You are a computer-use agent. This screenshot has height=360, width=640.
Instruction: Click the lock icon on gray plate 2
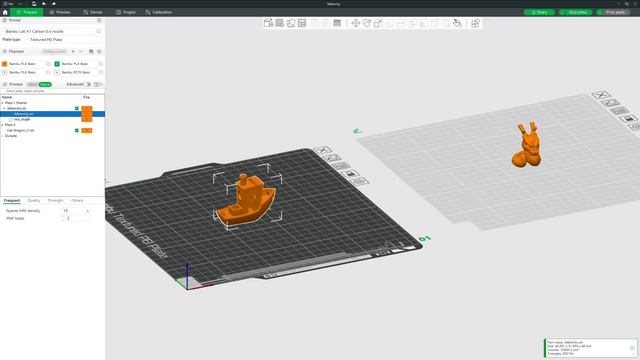(x=629, y=119)
